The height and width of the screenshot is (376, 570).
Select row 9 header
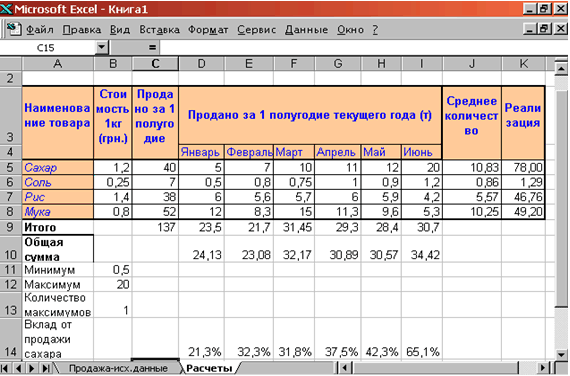pyautogui.click(x=11, y=227)
